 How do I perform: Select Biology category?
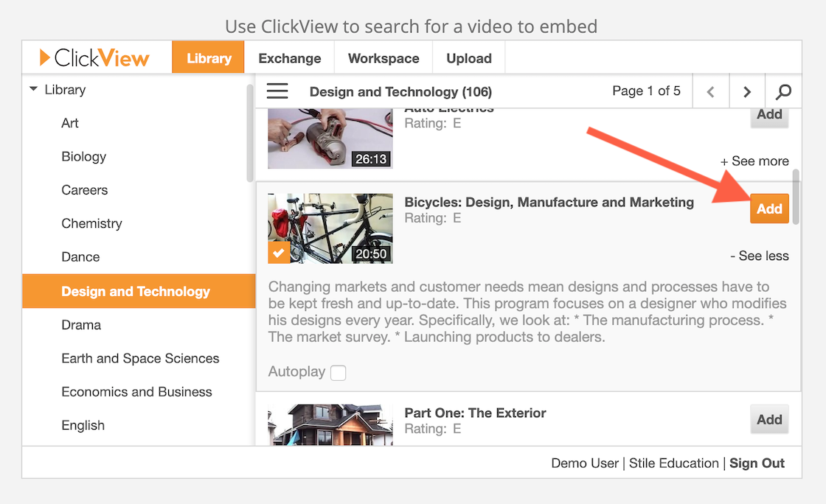pyautogui.click(x=84, y=157)
